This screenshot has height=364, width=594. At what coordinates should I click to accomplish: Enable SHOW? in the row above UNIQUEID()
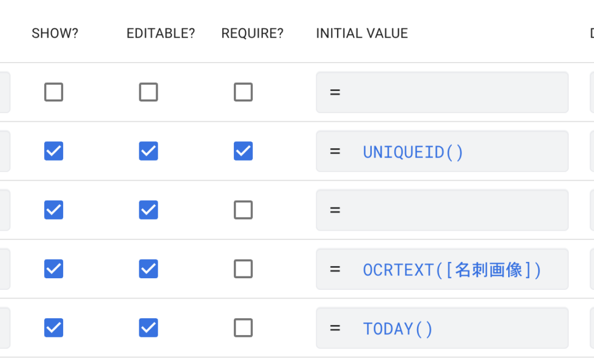54,92
